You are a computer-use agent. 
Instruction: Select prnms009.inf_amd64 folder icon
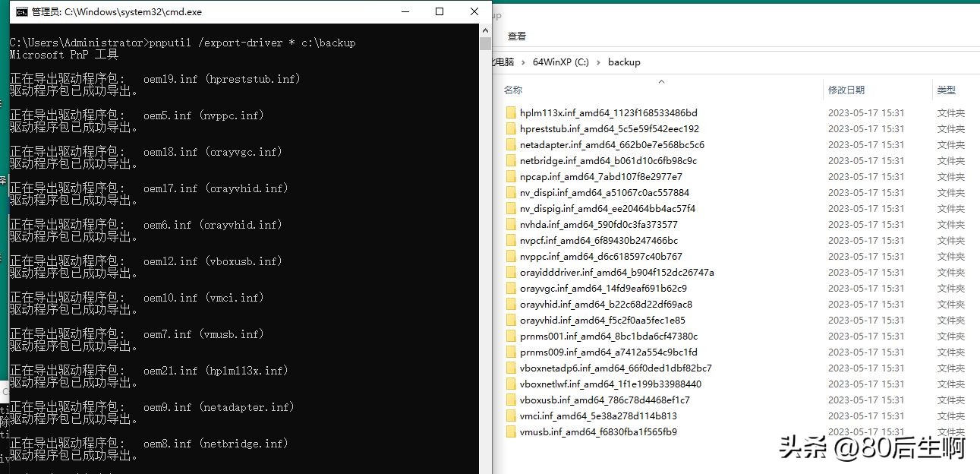coord(511,352)
